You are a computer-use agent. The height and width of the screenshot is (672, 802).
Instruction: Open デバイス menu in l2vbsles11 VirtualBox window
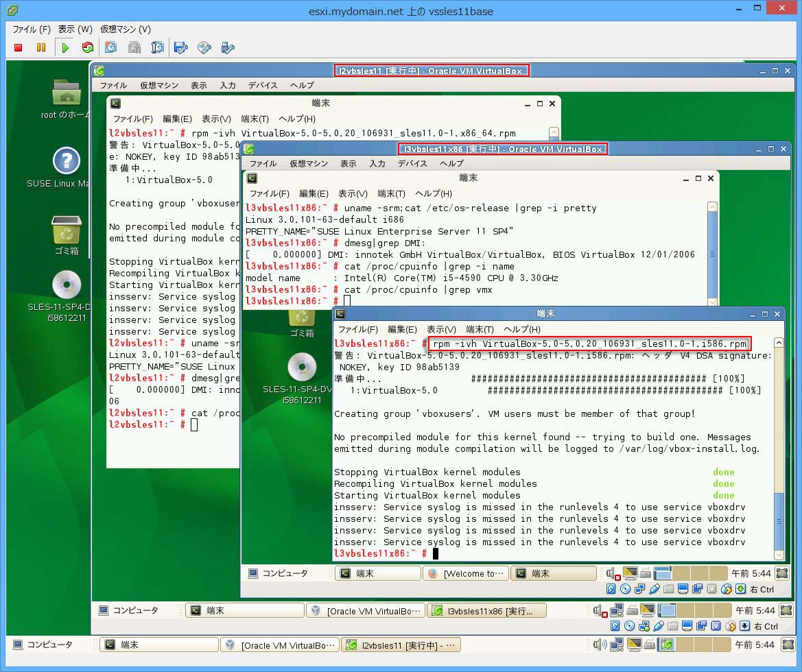click(263, 85)
